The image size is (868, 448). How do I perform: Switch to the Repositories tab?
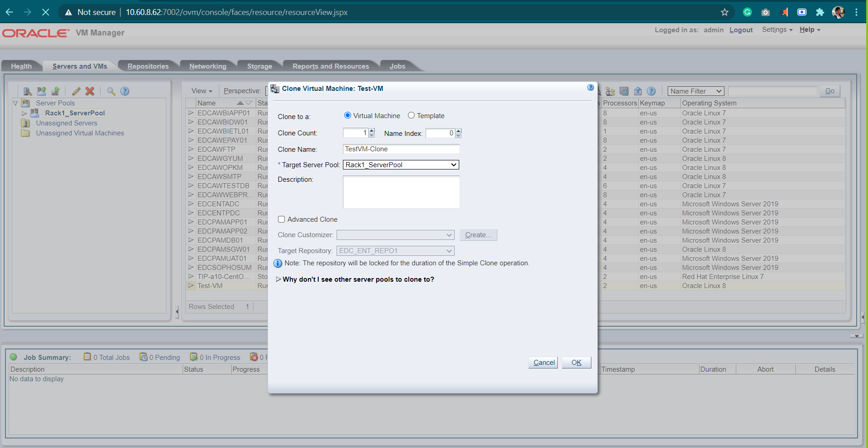point(148,66)
